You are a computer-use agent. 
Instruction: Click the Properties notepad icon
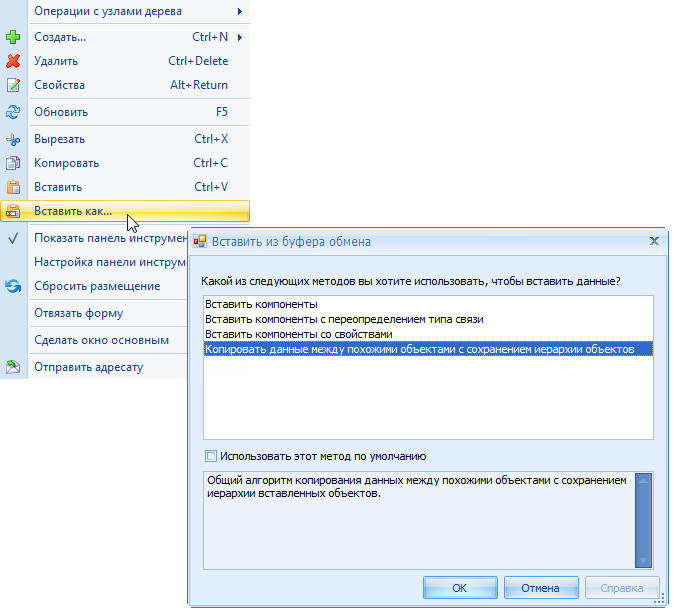13,85
